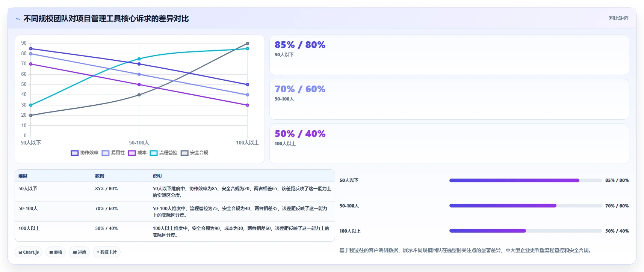Click the 流程管控 point at 50-100人 (75)

pyautogui.click(x=139, y=59)
